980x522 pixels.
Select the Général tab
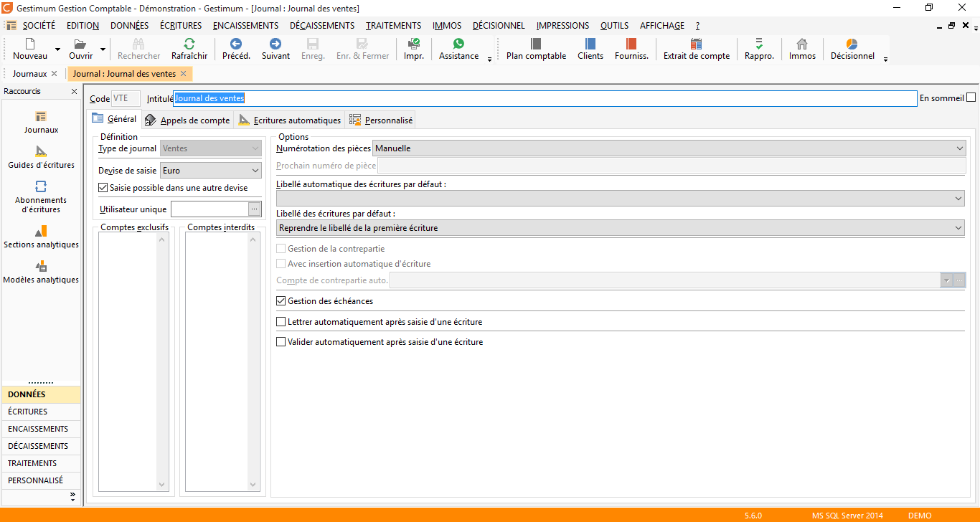114,119
